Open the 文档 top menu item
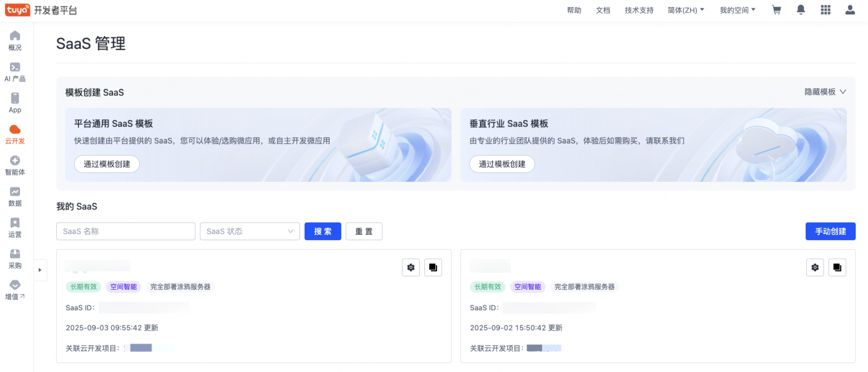Viewport: 868px width, 372px height. tap(603, 10)
